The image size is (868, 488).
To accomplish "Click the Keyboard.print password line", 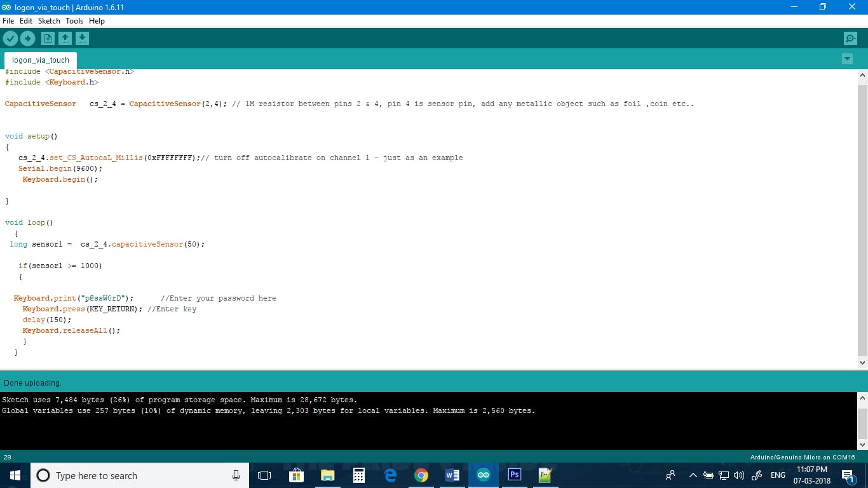I will coord(145,298).
